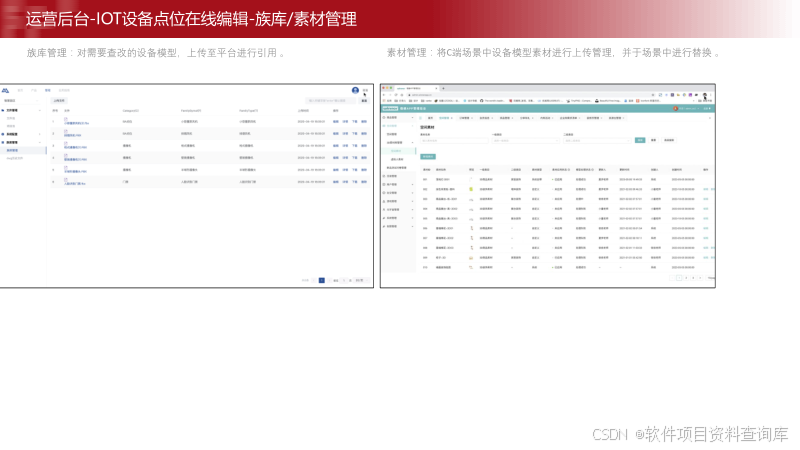Click the file icon in row 1 of left table
Image resolution: width=800 pixels, height=450 pixels.
pos(66,119)
